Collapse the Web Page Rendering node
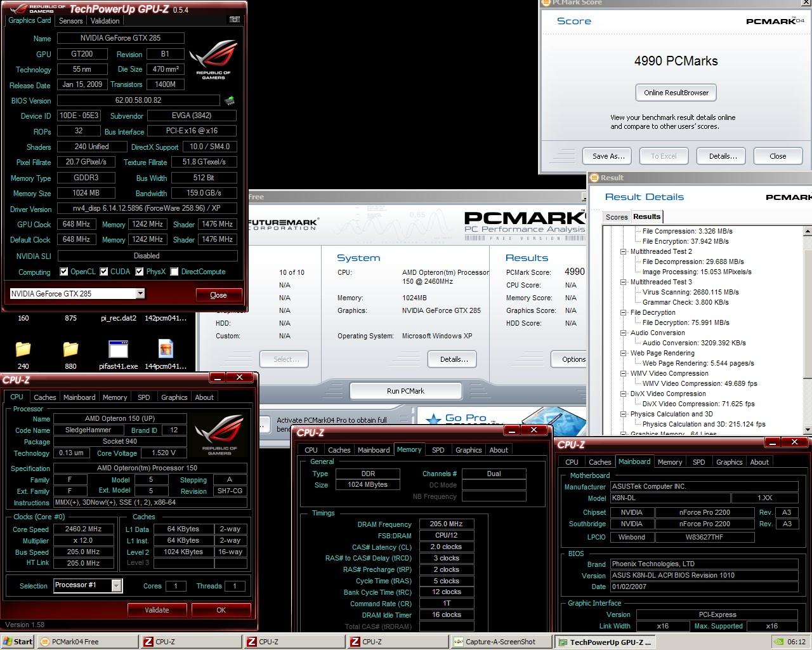Screen dimensions: 812x650 [x=623, y=353]
